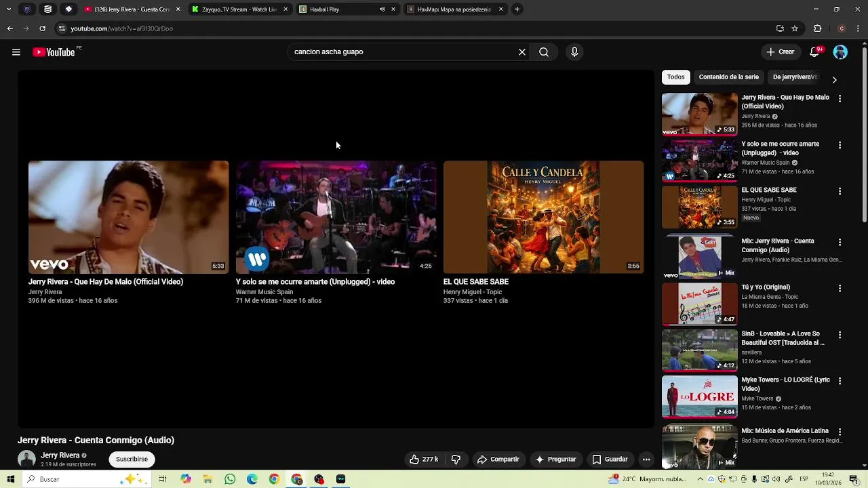Image resolution: width=868 pixels, height=488 pixels.
Task: Open the Jerry Rivera channel avatar
Action: [x=26, y=460]
